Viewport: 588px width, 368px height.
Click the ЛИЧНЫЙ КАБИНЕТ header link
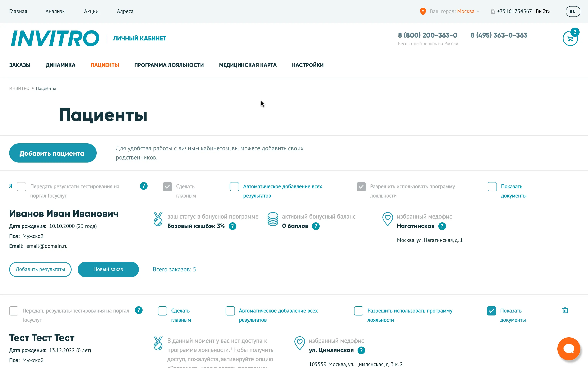pyautogui.click(x=140, y=38)
